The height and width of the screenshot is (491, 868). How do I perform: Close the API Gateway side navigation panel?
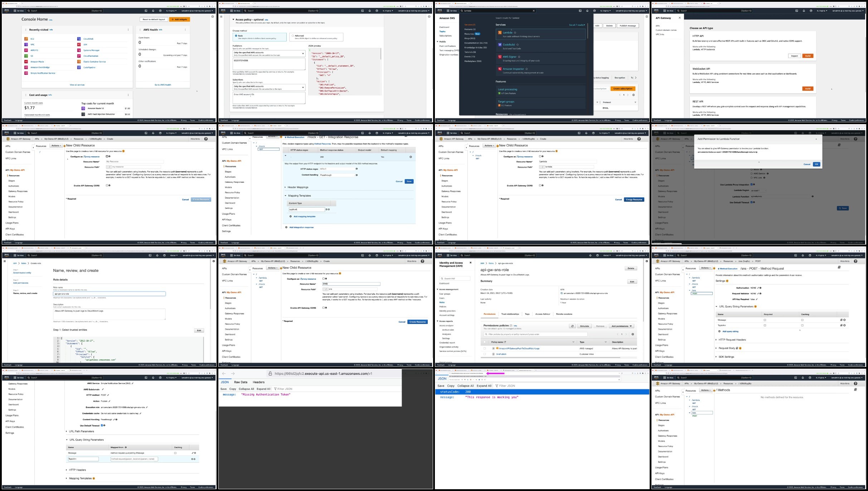[x=680, y=18]
